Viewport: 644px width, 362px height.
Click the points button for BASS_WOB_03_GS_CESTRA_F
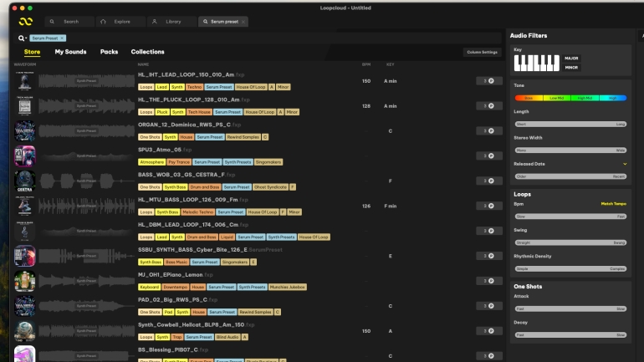tap(488, 181)
